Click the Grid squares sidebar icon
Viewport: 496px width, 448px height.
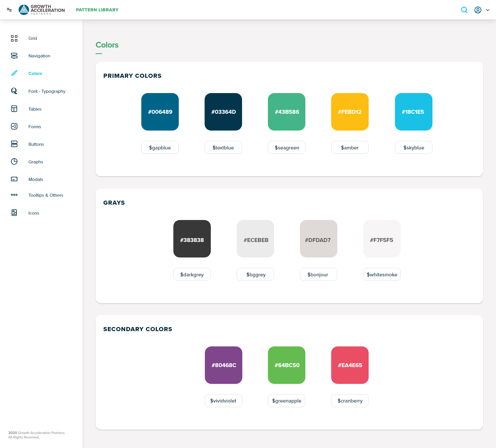point(14,38)
